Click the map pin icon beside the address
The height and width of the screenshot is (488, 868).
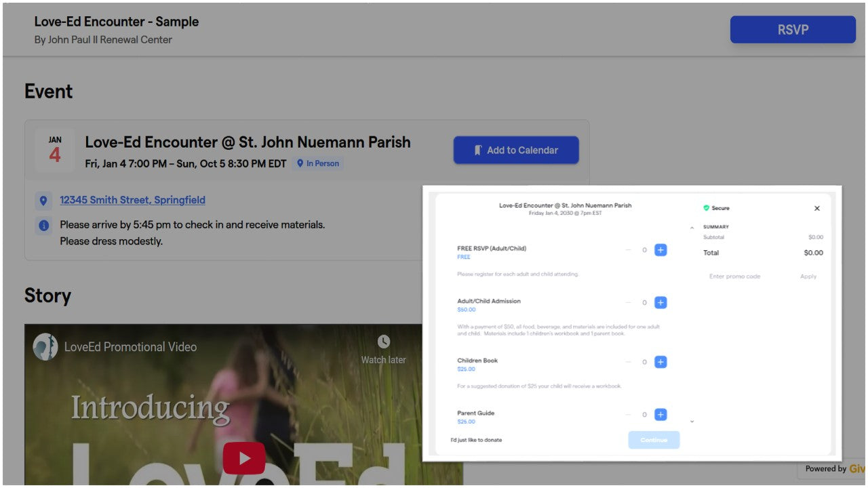(43, 201)
